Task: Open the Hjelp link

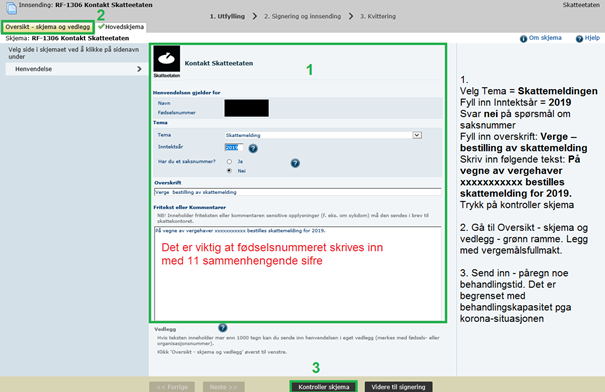Action: tap(592, 38)
